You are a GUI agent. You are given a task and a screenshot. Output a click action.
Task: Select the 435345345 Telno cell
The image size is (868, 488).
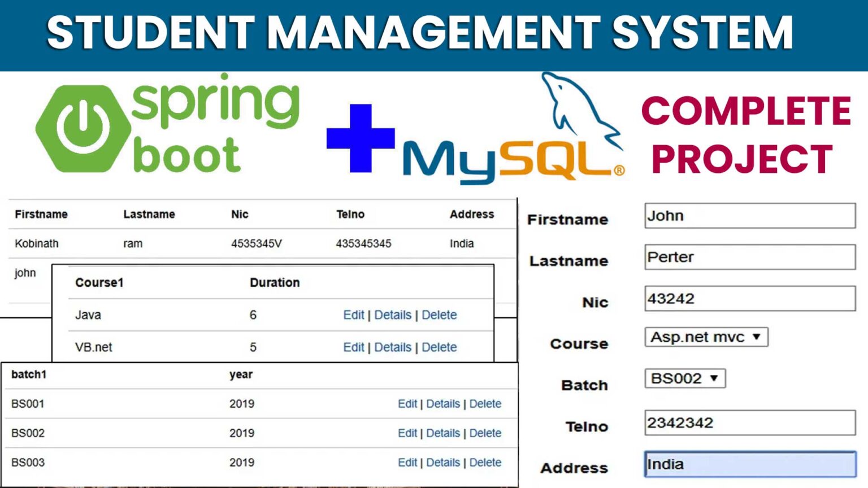point(363,244)
